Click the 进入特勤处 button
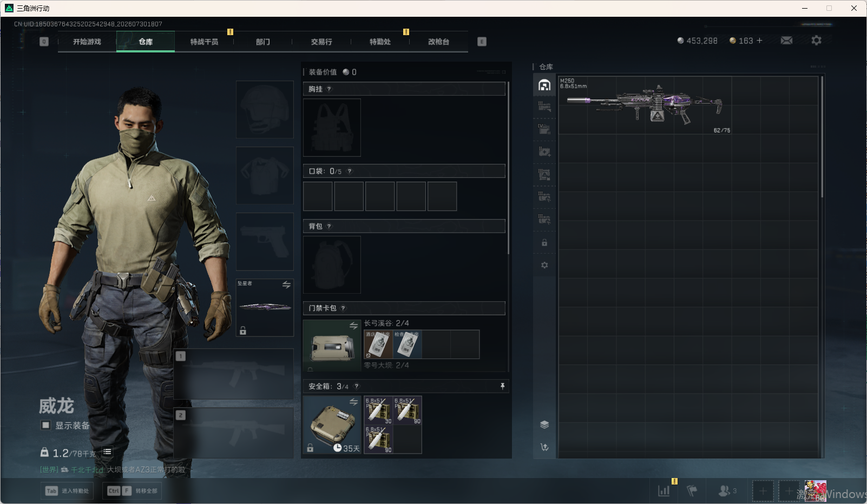 [x=67, y=491]
